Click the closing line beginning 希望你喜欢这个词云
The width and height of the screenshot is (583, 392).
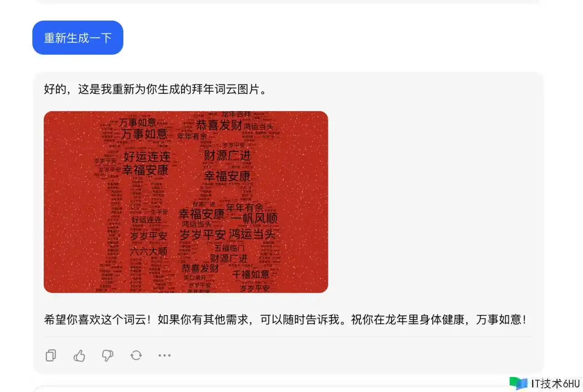pyautogui.click(x=286, y=320)
